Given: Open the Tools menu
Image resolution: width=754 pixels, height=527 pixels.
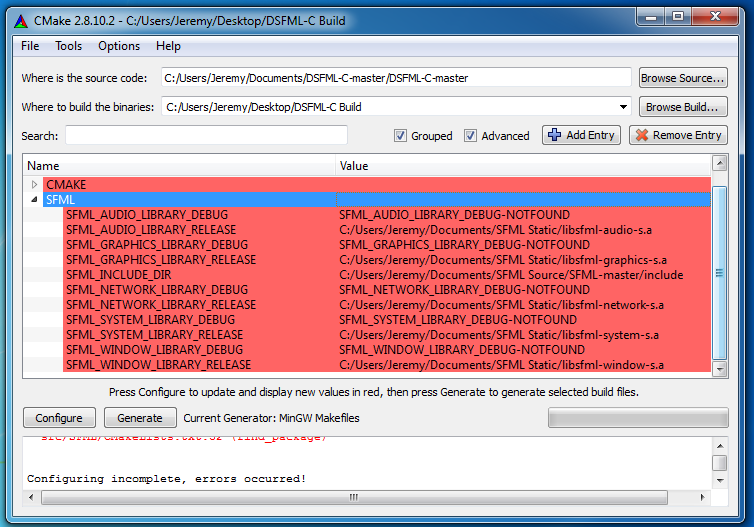Looking at the screenshot, I should click(68, 46).
